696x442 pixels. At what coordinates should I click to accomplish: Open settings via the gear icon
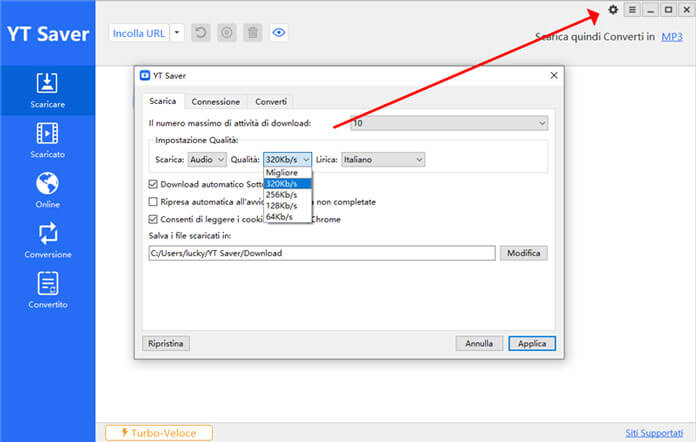click(x=613, y=10)
